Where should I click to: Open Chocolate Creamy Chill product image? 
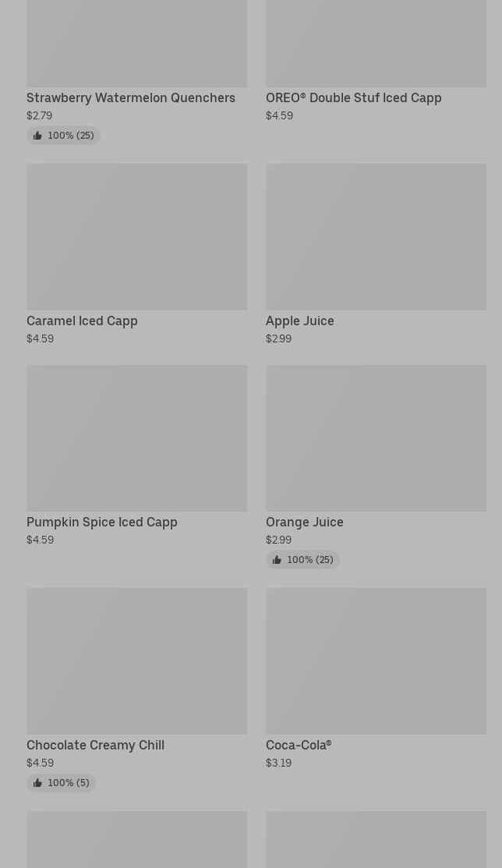pyautogui.click(x=136, y=661)
